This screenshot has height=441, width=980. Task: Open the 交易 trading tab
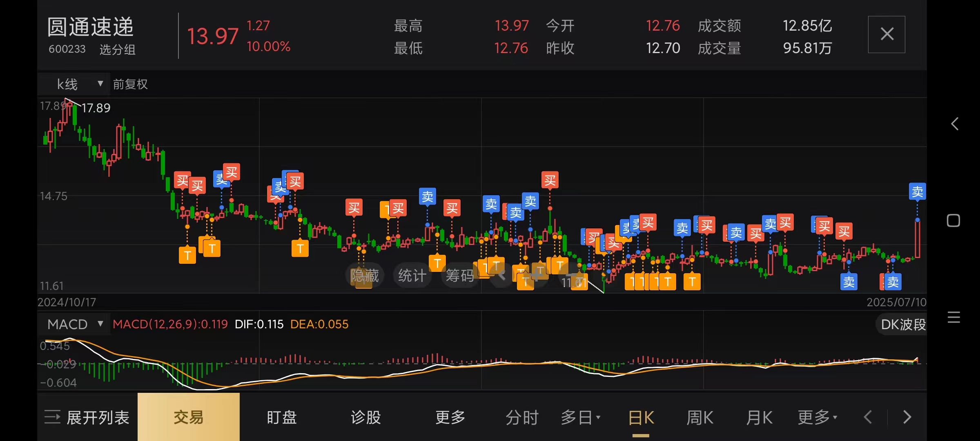(x=189, y=417)
